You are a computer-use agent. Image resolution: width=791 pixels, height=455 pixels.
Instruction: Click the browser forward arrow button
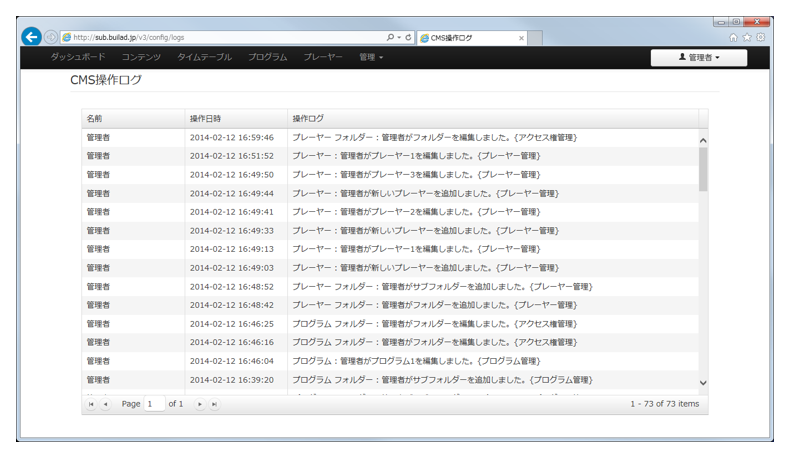[50, 37]
